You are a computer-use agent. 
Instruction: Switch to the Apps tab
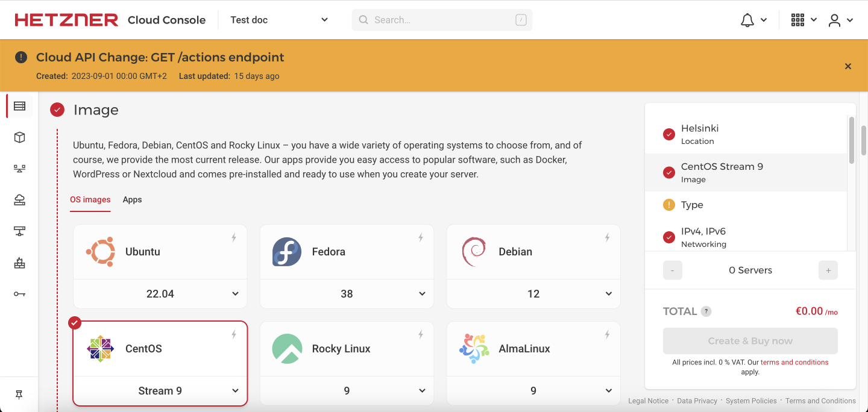tap(132, 199)
